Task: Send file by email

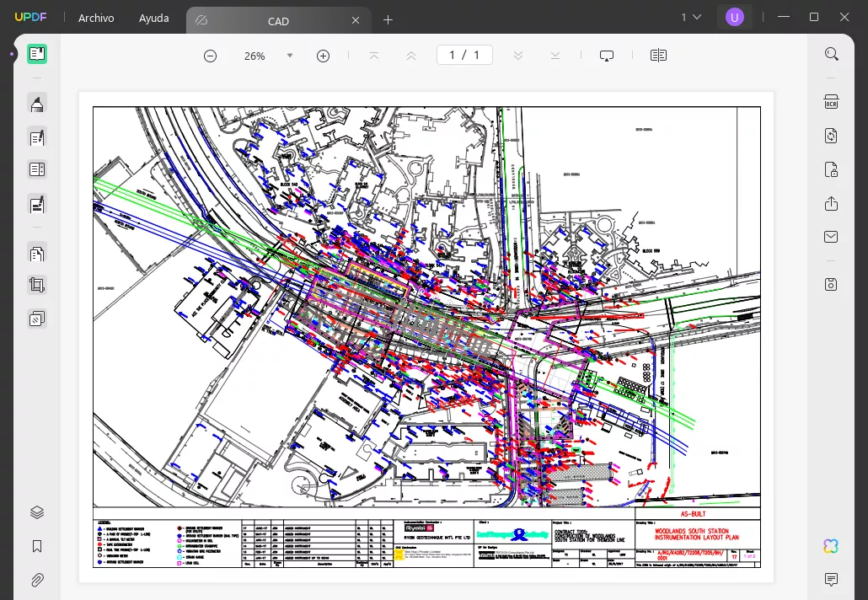Action: coord(831,237)
